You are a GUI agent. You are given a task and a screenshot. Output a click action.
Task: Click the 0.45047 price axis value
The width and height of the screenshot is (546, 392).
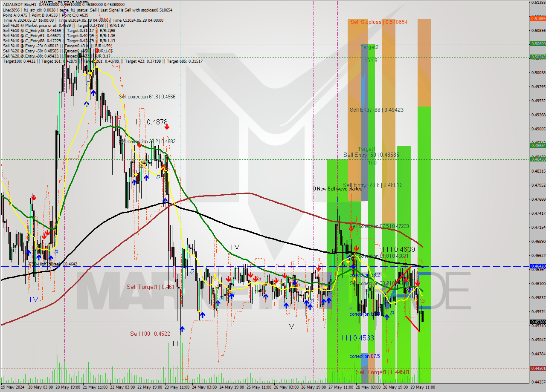538,340
